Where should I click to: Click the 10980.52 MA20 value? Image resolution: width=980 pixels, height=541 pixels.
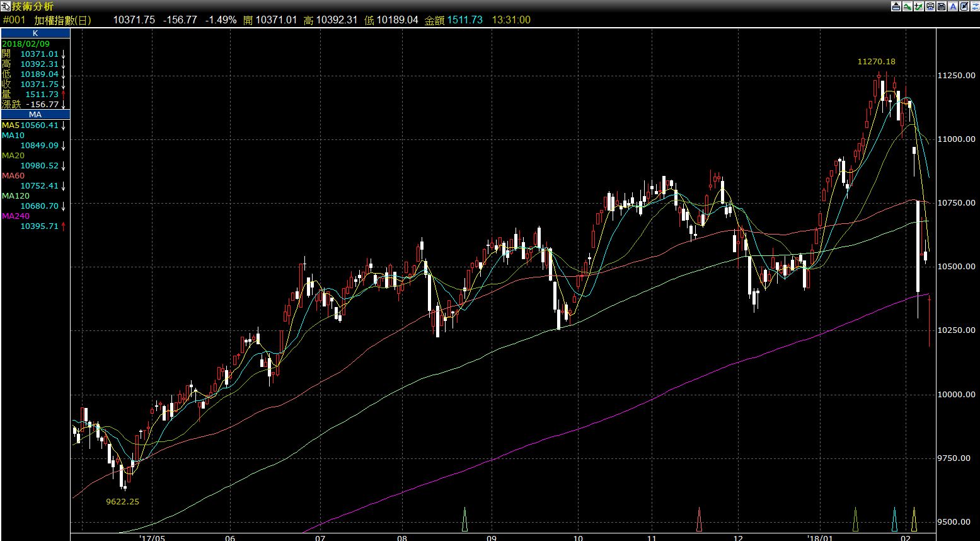(39, 166)
